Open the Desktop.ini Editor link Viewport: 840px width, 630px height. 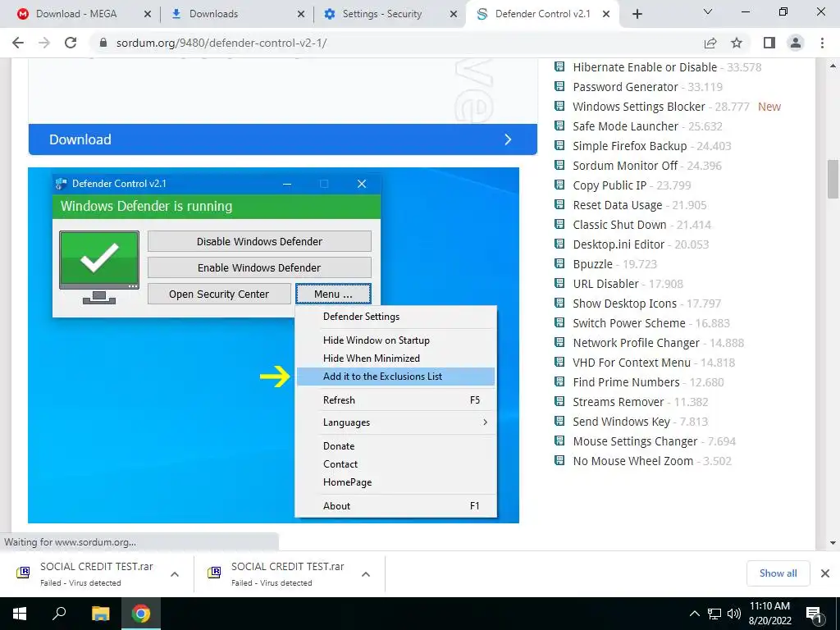coord(619,244)
